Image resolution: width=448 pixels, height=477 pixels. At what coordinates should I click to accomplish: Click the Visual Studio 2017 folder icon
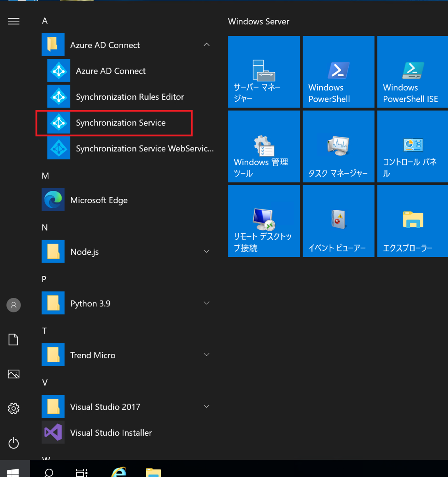pyautogui.click(x=53, y=406)
